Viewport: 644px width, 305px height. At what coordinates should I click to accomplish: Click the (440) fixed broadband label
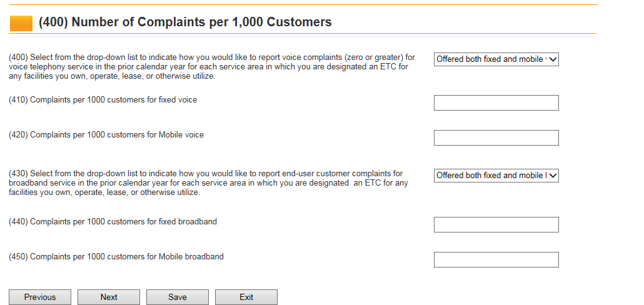(x=113, y=222)
